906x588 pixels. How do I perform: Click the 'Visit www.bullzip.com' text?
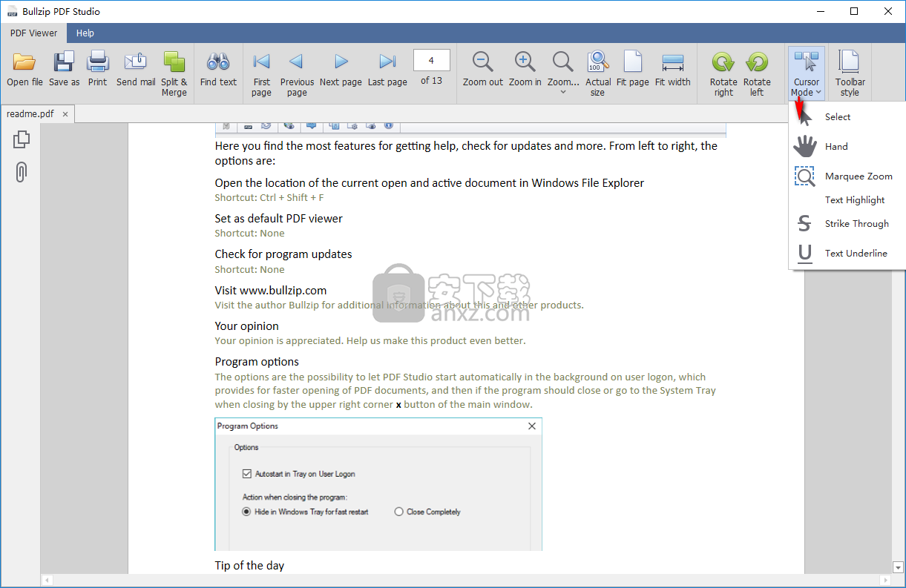coord(271,290)
